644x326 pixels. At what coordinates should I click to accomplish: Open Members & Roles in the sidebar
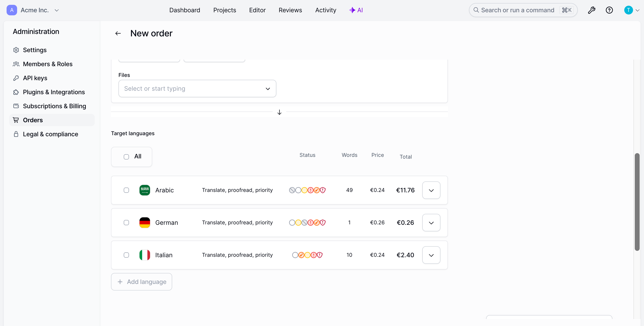tap(52, 64)
